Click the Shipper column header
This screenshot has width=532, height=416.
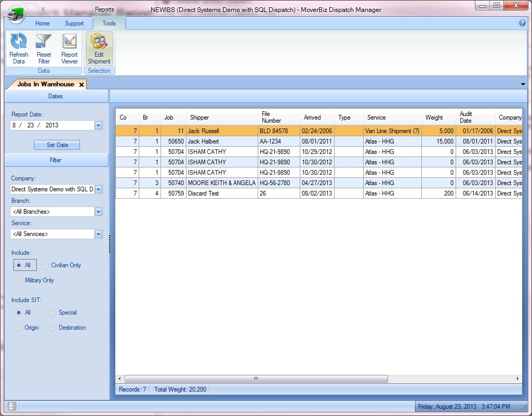point(222,118)
